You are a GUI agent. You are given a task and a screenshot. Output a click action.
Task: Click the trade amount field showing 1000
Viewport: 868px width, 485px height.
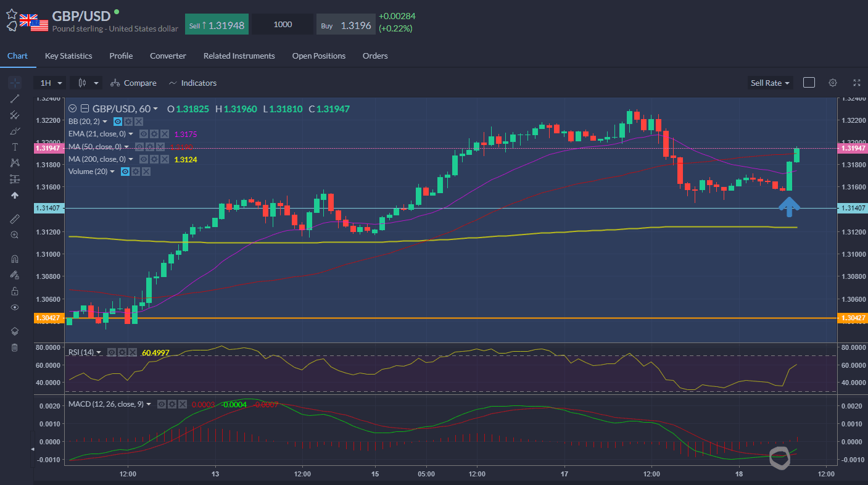pos(283,25)
